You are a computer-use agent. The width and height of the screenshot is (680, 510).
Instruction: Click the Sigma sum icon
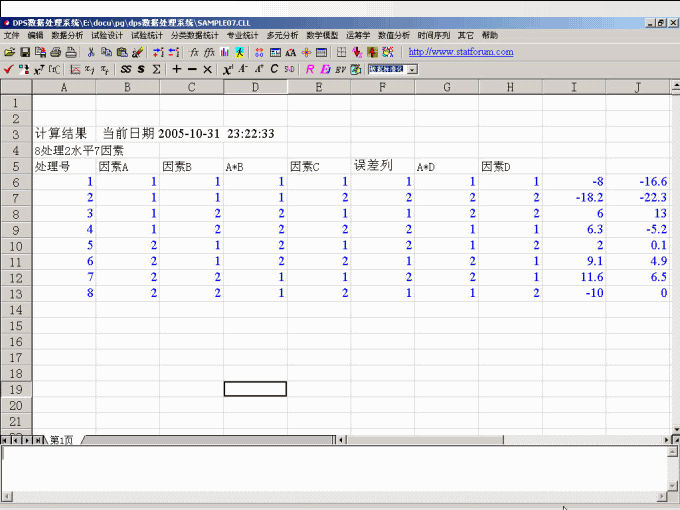click(156, 70)
